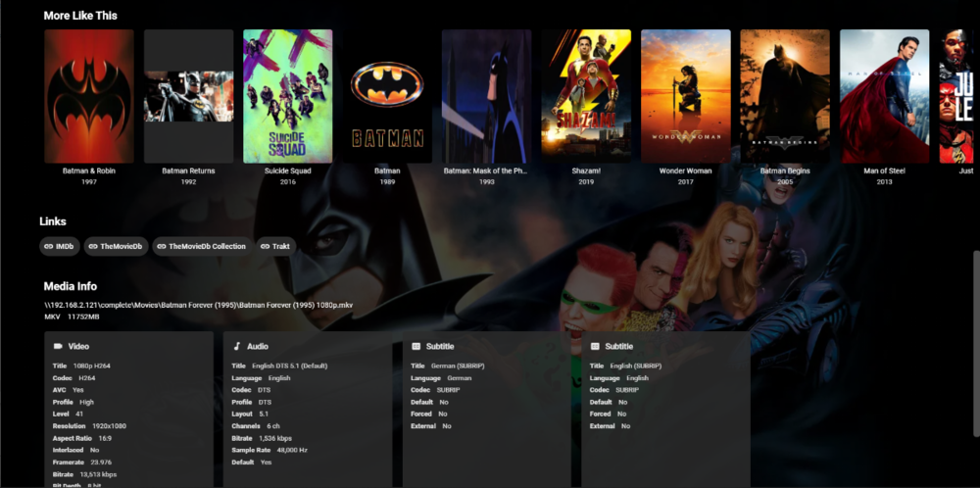This screenshot has height=488, width=980.
Task: Click the Batman & Robin title text
Action: 89,171
